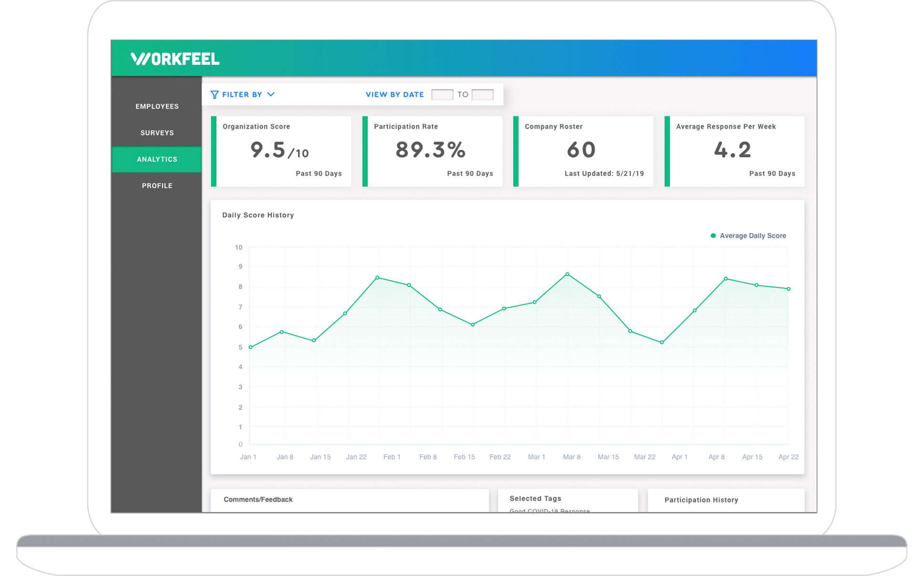
Task: Go to Surveys in sidebar
Action: tap(157, 133)
